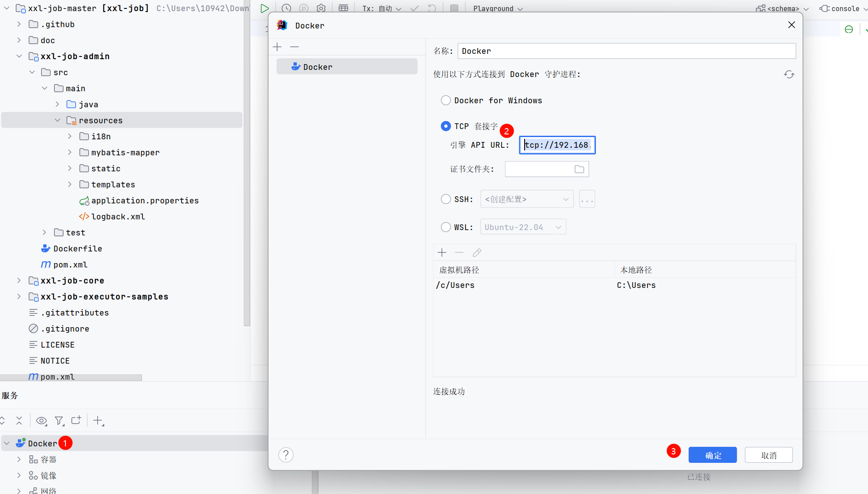Select the /c/Users path mapping row
Screen dimensions: 868x494
pos(614,285)
